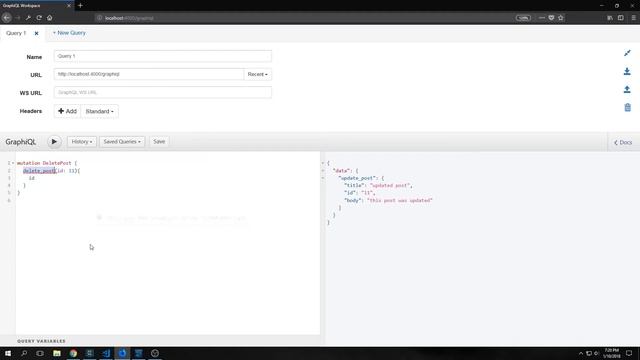This screenshot has width=640, height=360.
Task: Click the Save button in GraphiQL toolbar
Action: (159, 142)
